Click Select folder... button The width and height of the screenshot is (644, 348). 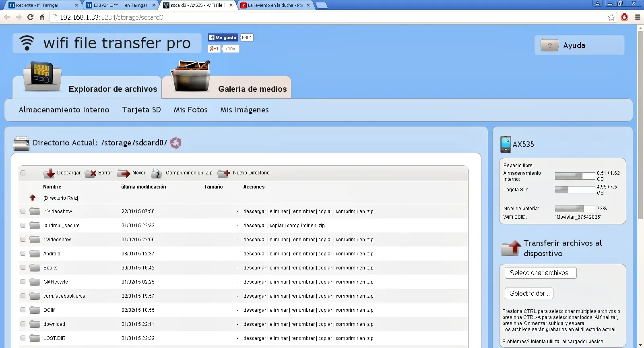point(529,293)
